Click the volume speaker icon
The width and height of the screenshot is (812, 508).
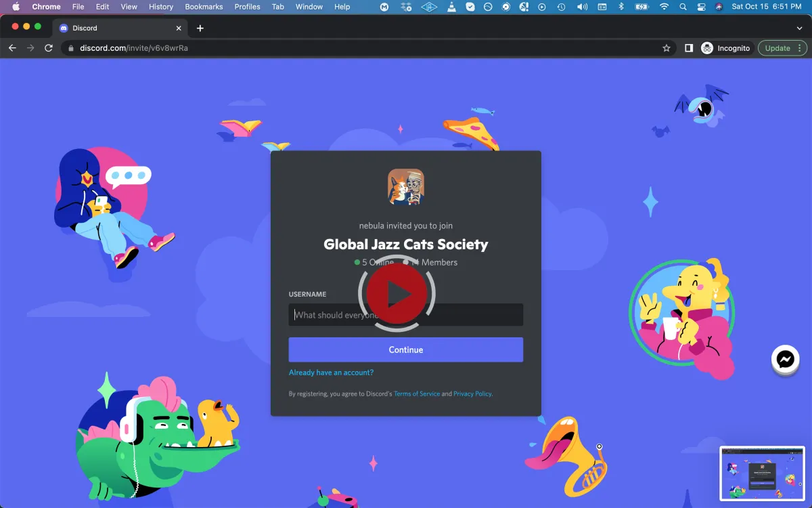click(582, 7)
